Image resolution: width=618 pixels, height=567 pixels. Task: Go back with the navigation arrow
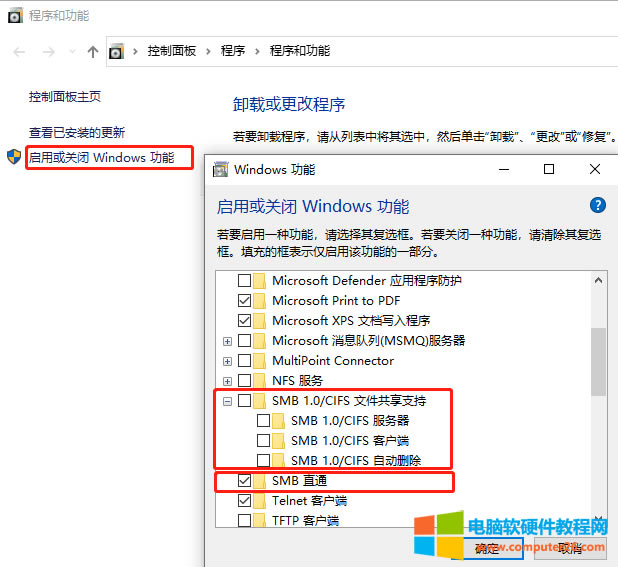click(19, 52)
